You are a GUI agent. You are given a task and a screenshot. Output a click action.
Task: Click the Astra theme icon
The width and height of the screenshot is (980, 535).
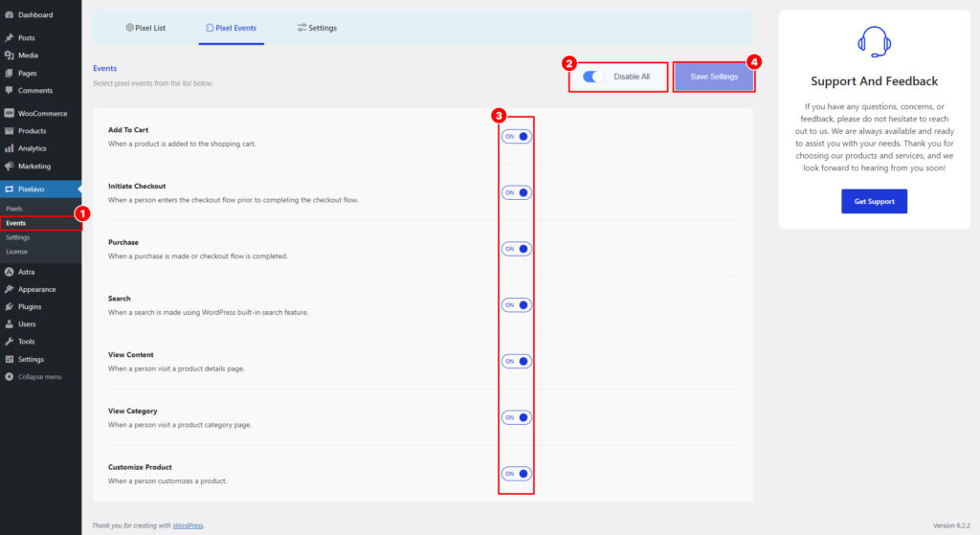pyautogui.click(x=9, y=272)
